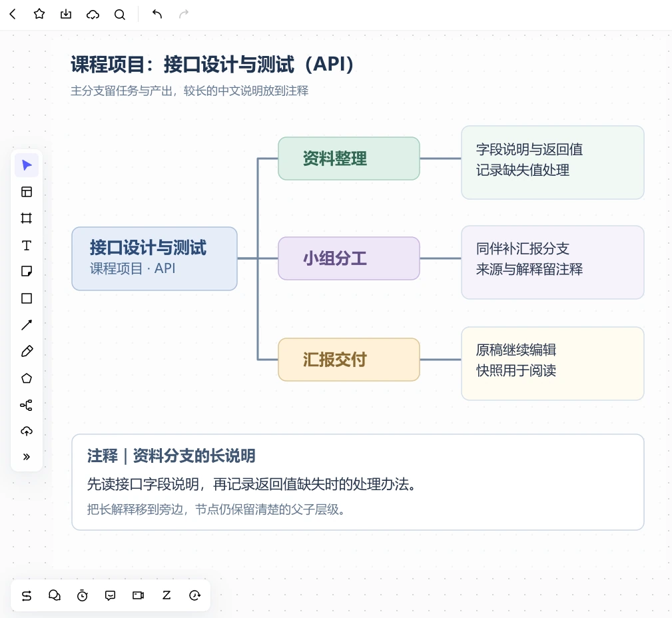Open the templates layout tool
The height and width of the screenshot is (618, 672).
point(27,192)
